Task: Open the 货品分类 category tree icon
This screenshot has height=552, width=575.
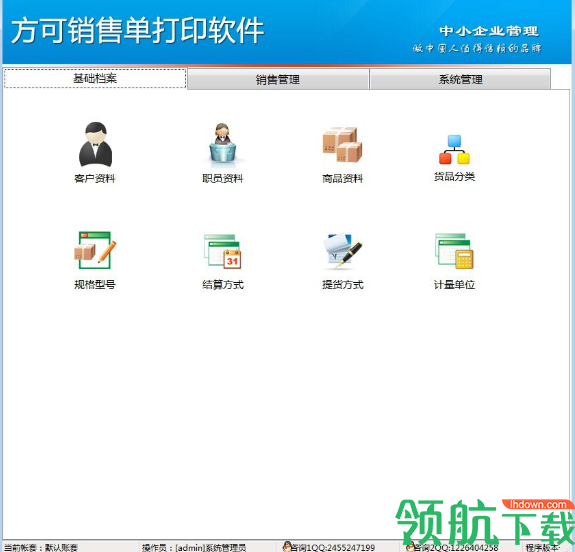Action: [454, 149]
